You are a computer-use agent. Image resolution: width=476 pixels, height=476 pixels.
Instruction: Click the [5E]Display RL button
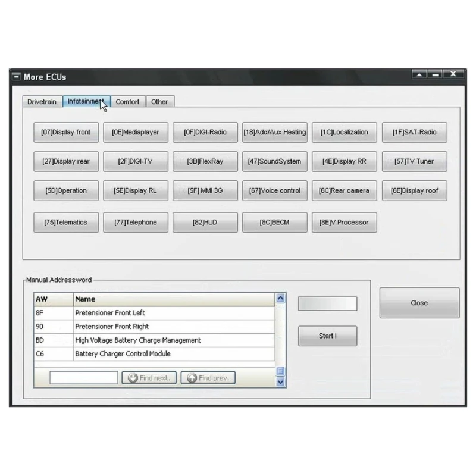point(136,190)
